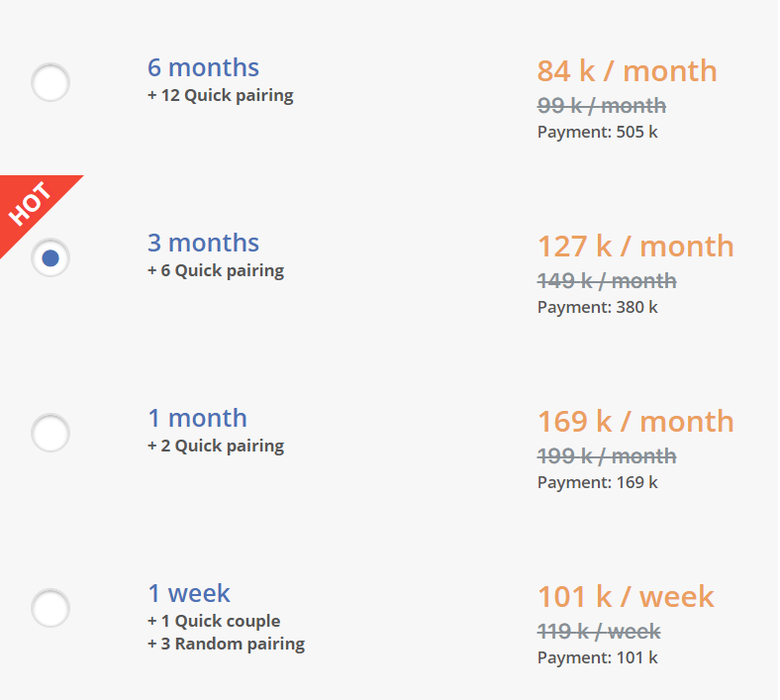
Task: Select the 3 months plan radio button
Action: 50,257
